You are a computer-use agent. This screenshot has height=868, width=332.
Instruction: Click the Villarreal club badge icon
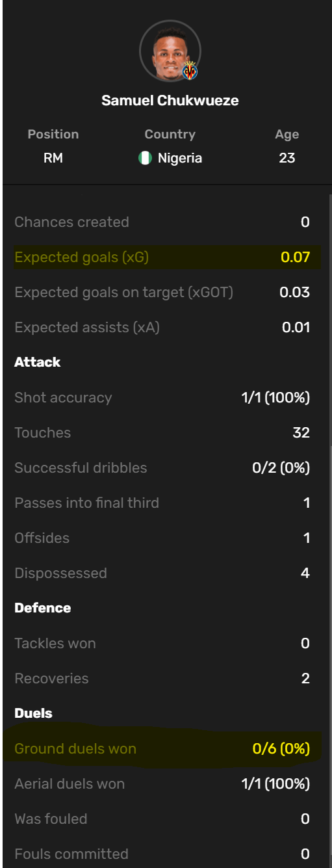pyautogui.click(x=190, y=70)
